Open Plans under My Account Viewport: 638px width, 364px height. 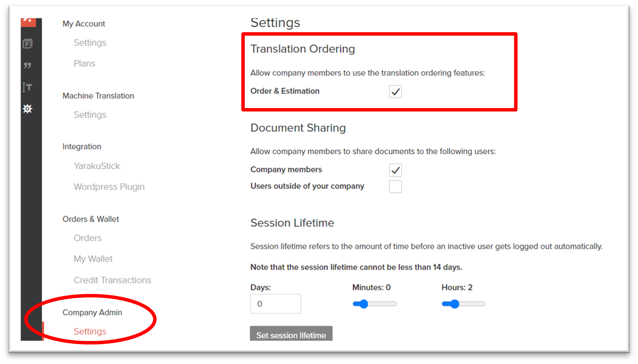pyautogui.click(x=84, y=63)
